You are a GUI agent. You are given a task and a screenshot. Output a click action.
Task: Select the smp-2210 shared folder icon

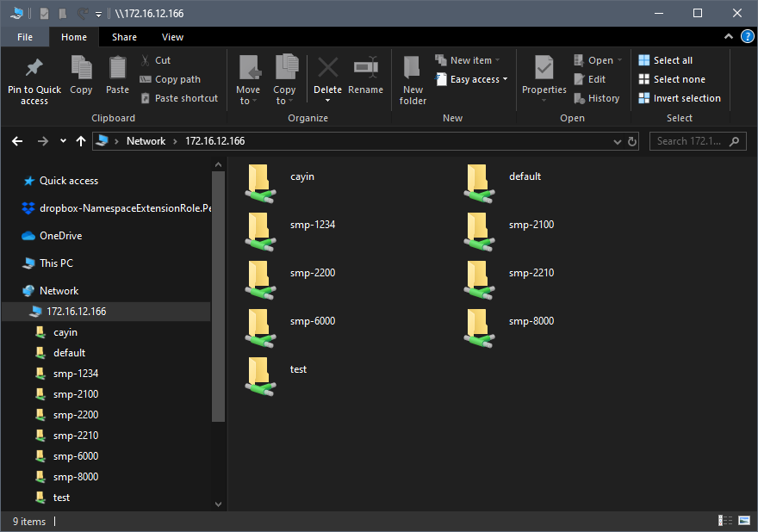(479, 280)
